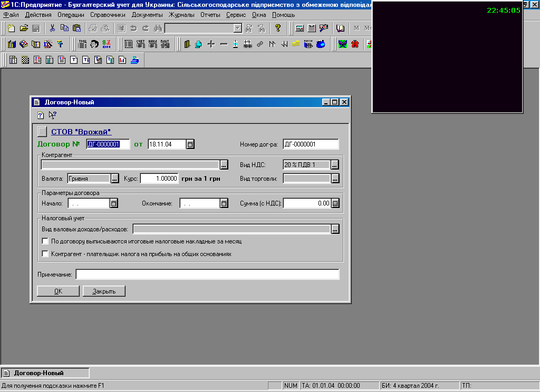Open the Файл menu
This screenshot has width=540, height=392.
pyautogui.click(x=11, y=15)
